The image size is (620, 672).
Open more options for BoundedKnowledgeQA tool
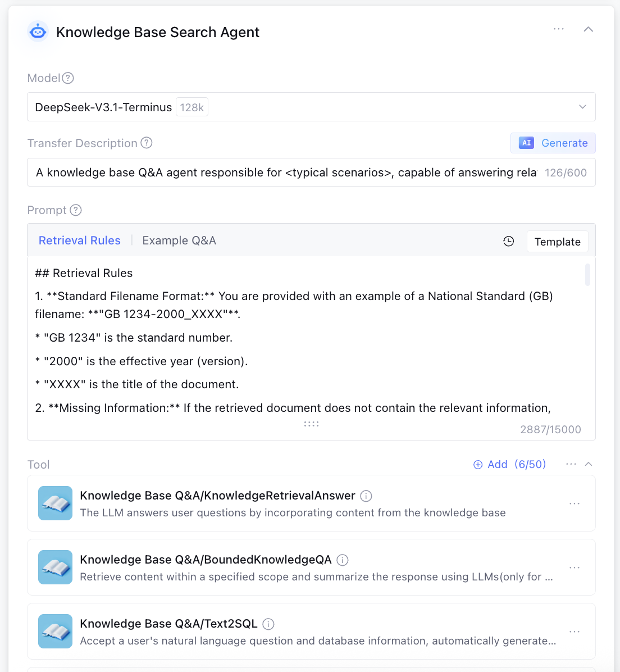coord(575,567)
